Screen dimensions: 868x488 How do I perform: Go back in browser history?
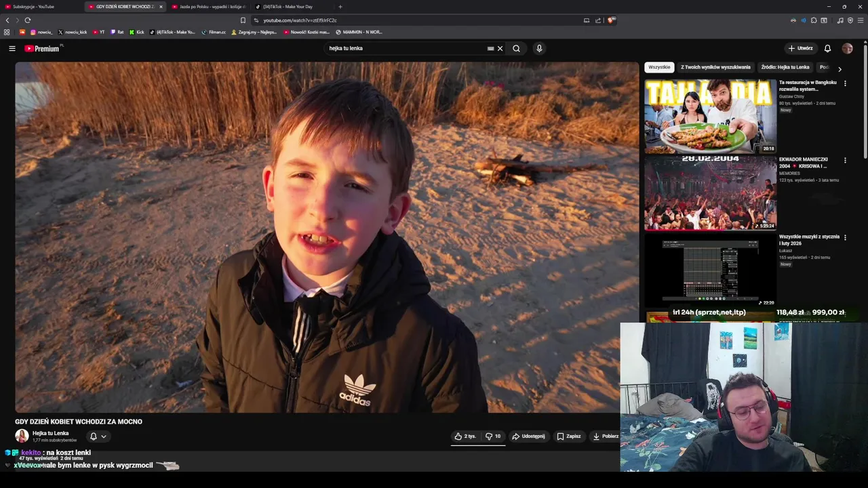[7, 20]
